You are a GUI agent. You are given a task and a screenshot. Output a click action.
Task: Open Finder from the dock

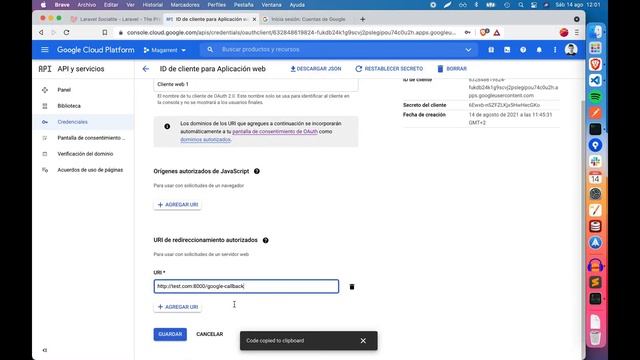pyautogui.click(x=596, y=32)
